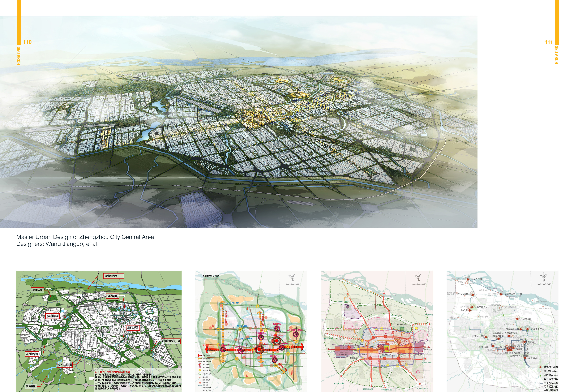Image resolution: width=561 pixels, height=392 pixels.
Task: Click the red triangle 城市标志 legend icon
Action: (x=200, y=377)
